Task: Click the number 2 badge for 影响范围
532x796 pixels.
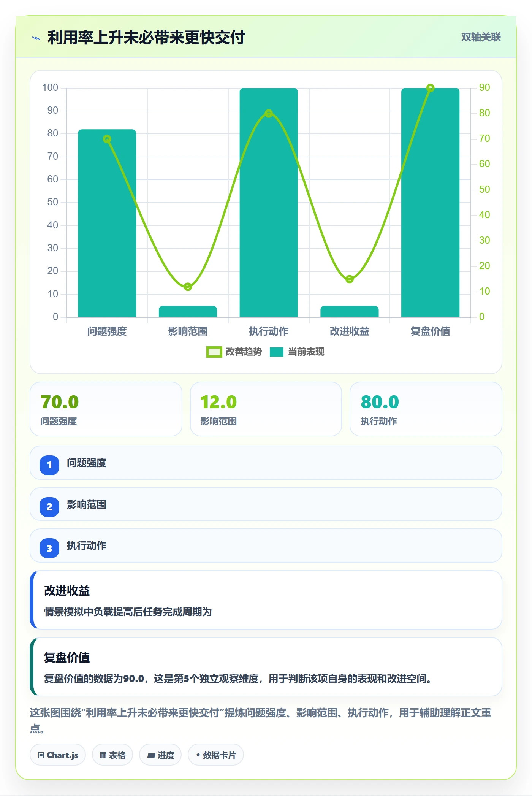Action: pos(49,507)
